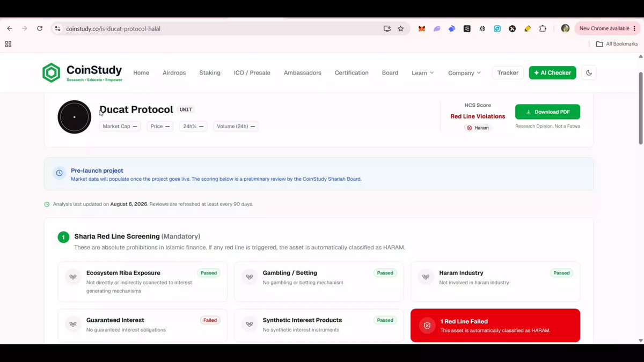644x362 pixels.
Task: Download the PDF report
Action: [x=547, y=112]
